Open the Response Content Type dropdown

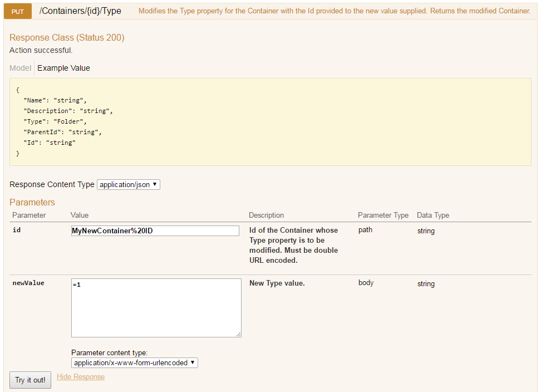tap(129, 185)
